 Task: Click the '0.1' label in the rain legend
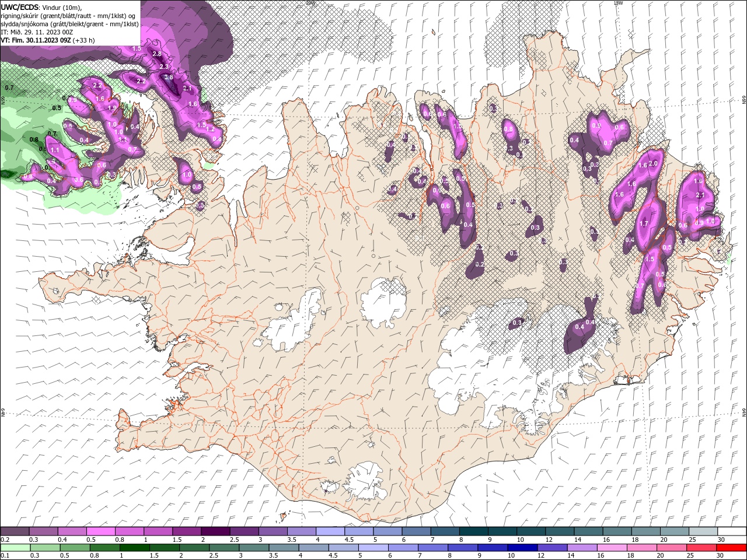click(x=5, y=555)
